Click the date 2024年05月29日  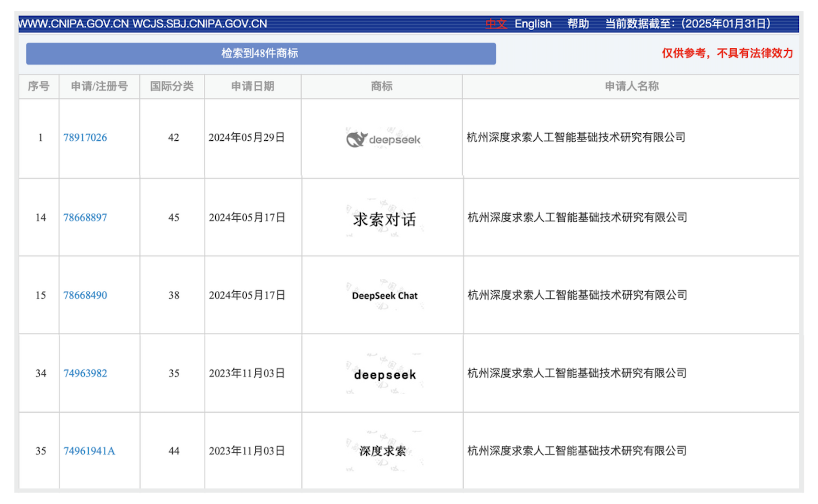246,137
